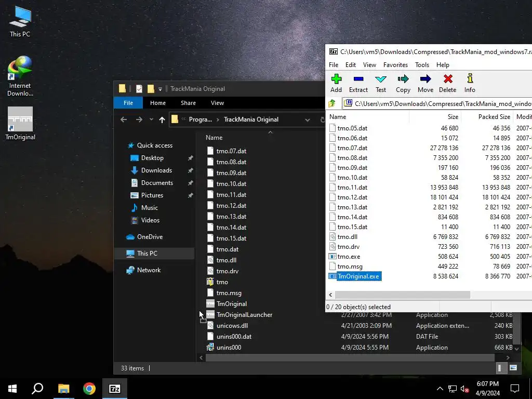Click Internet Download Manager desktop shortcut

[20, 76]
